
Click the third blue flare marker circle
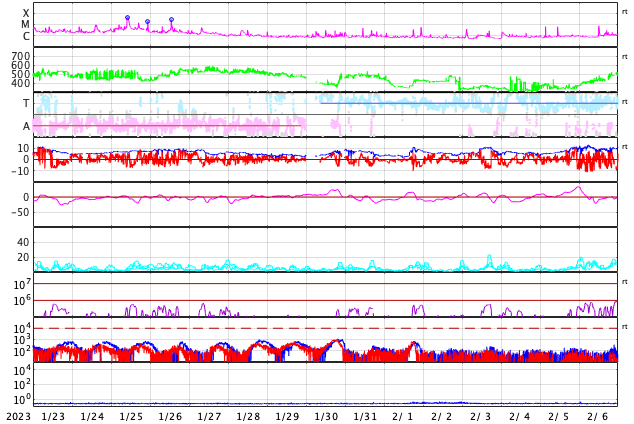coord(171,20)
